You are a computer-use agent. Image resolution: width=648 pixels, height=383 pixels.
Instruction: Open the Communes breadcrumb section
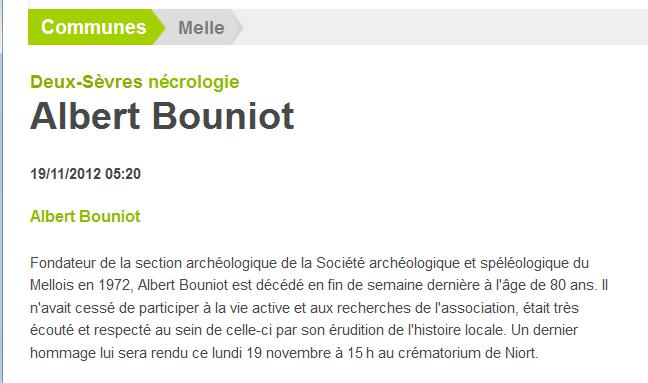coord(93,27)
